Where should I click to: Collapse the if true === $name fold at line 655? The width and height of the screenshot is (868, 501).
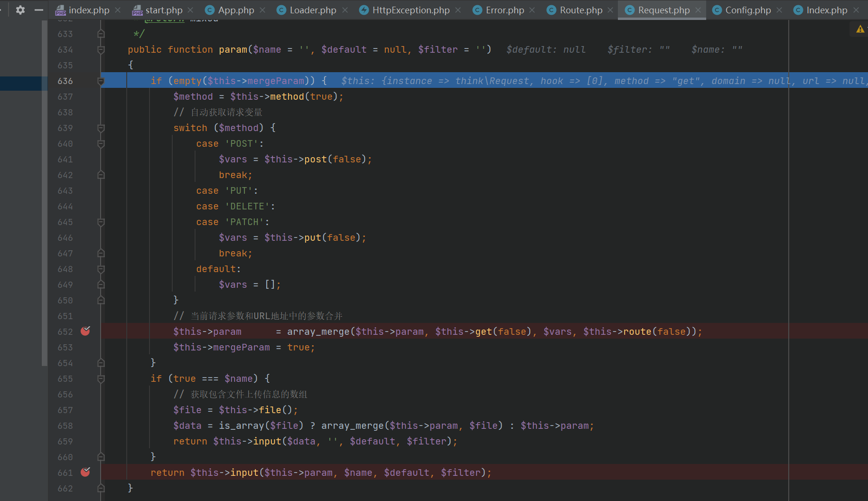point(101,378)
